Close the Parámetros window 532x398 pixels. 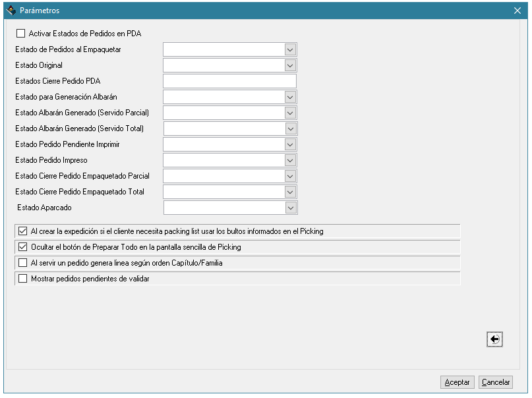pyautogui.click(x=517, y=11)
